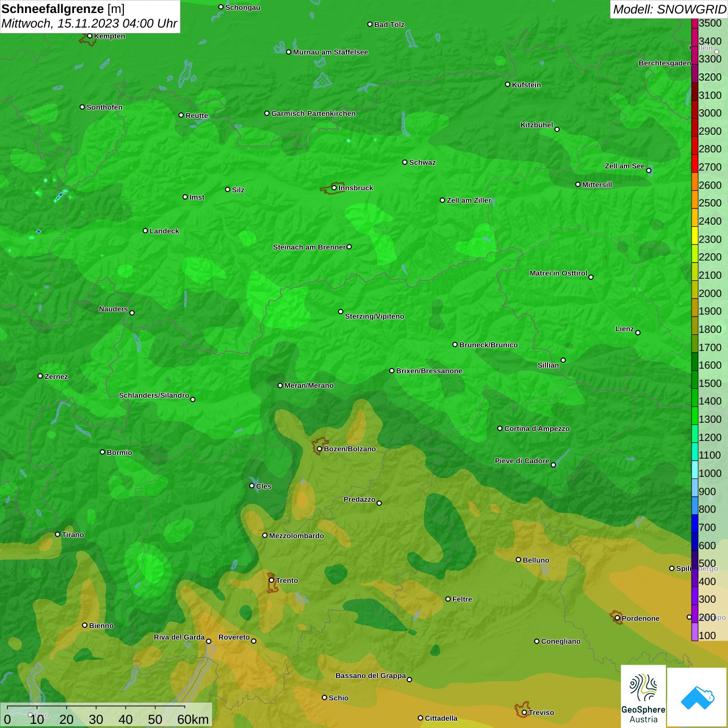The image size is (728, 728).
Task: Click the Mezzolombardo label
Action: click(296, 536)
